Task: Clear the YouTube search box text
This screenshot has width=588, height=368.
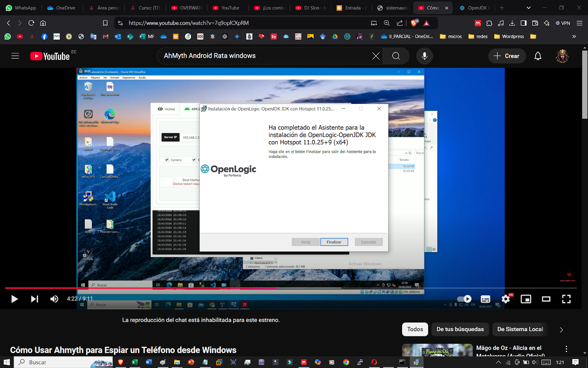Action: pyautogui.click(x=376, y=56)
